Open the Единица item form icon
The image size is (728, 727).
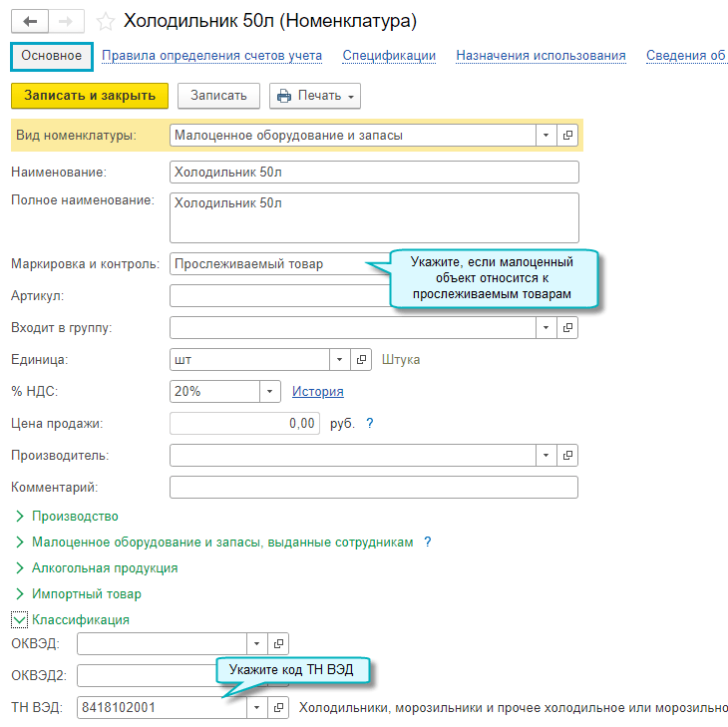361,360
